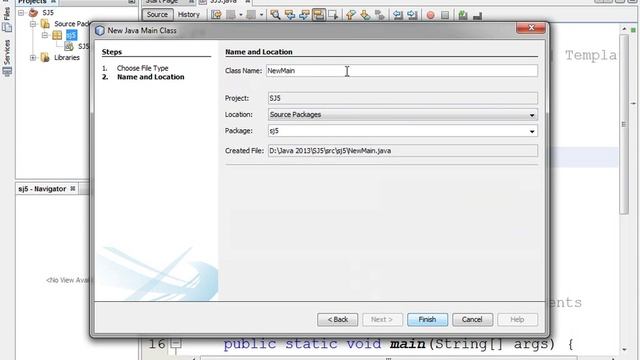
Task: Click the Package combo text sj5
Action: tap(274, 131)
